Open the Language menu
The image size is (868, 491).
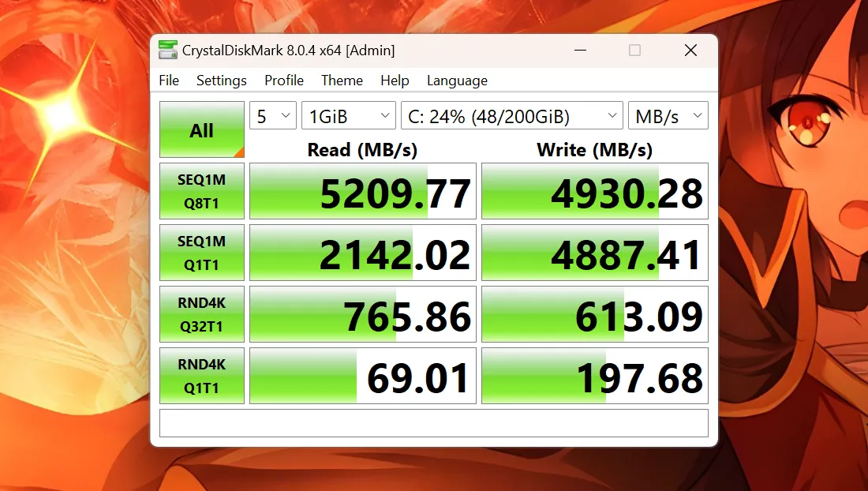457,81
